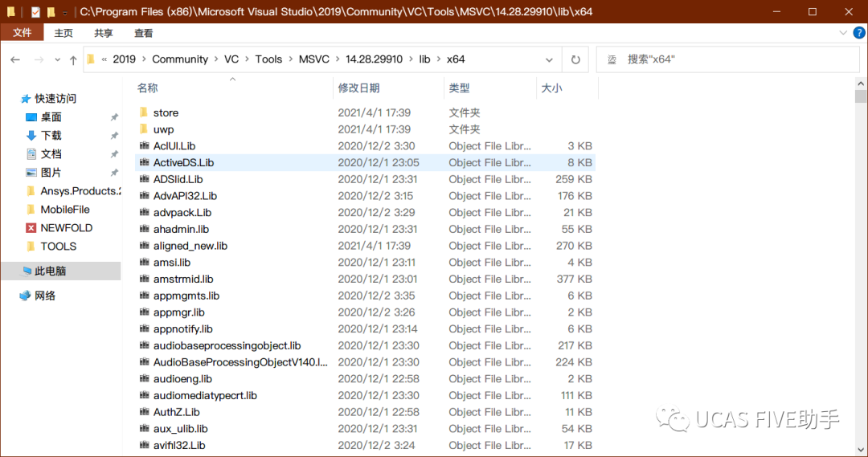Image resolution: width=868 pixels, height=457 pixels.
Task: Click the quick access New Folder icon
Action: (x=51, y=11)
